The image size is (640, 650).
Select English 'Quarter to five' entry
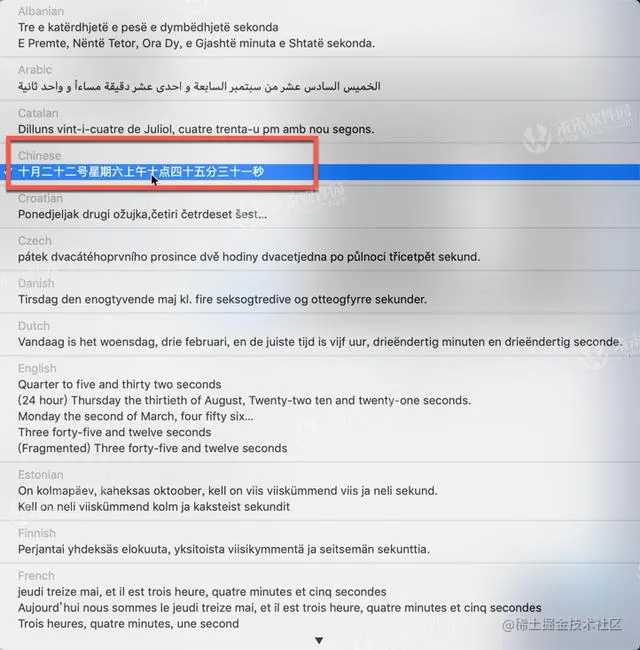point(119,384)
